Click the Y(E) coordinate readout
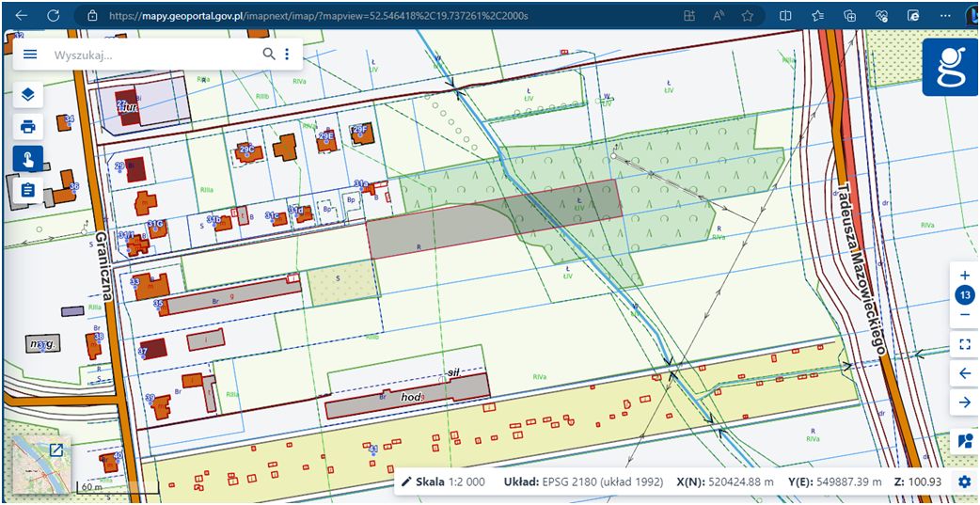 pos(834,481)
